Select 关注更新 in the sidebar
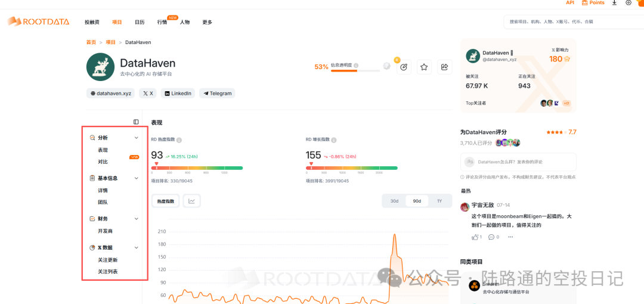This screenshot has height=304, width=644. tap(108, 260)
